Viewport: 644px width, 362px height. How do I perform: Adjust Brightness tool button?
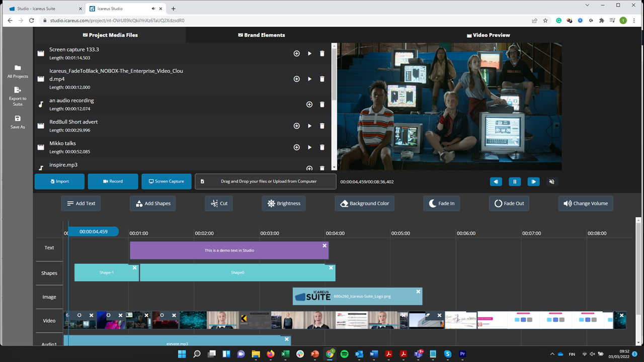pos(284,204)
